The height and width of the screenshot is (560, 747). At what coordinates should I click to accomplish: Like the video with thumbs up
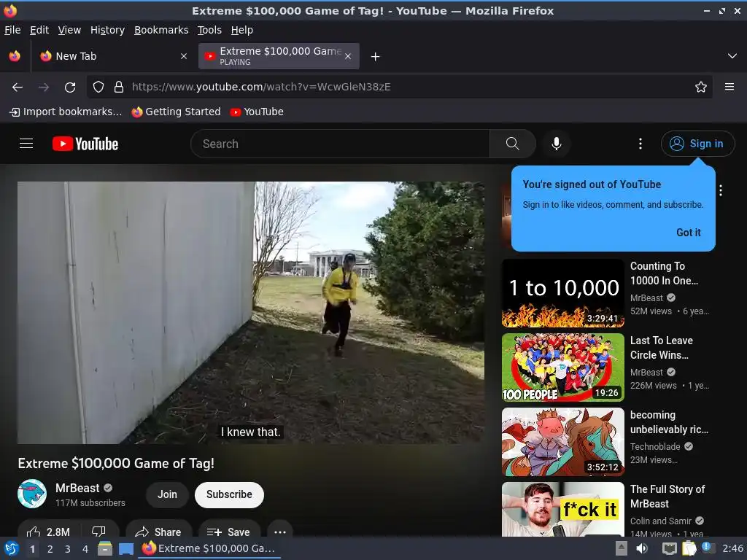point(49,532)
